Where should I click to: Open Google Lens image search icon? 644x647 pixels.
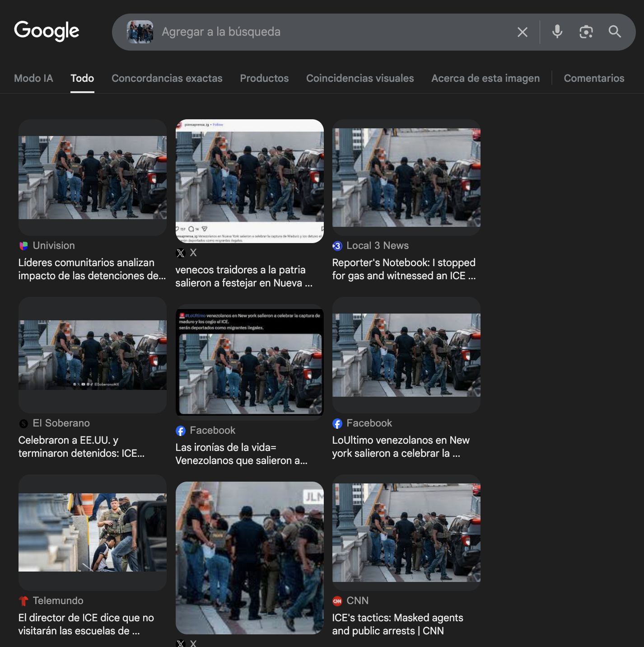(586, 32)
